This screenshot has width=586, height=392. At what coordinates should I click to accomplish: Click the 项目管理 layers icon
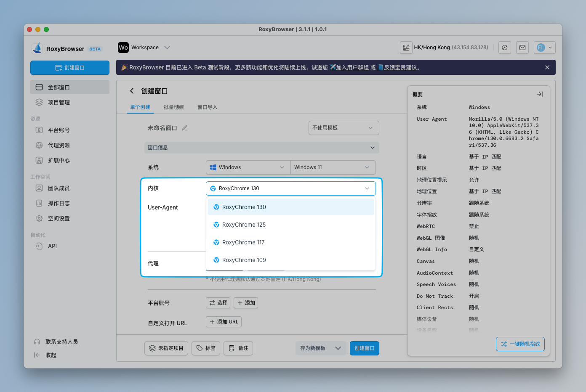39,102
